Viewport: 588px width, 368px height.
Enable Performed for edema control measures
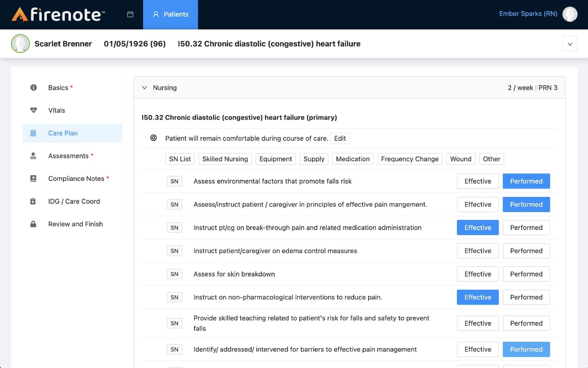[x=526, y=251]
